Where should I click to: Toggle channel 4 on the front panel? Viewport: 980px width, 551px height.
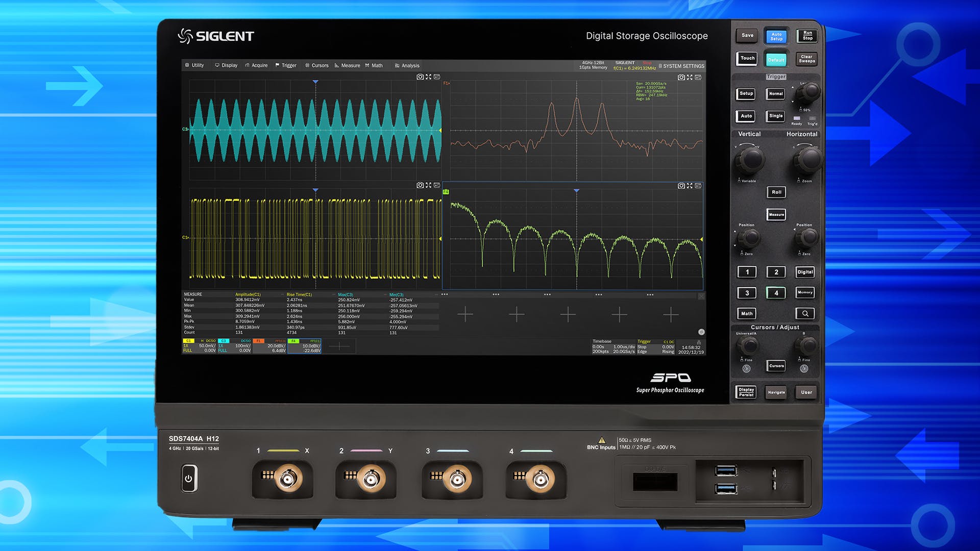click(x=776, y=293)
